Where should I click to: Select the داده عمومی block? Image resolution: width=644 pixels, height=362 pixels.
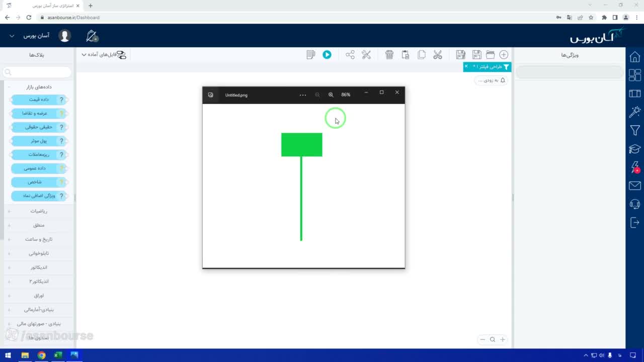(40, 168)
